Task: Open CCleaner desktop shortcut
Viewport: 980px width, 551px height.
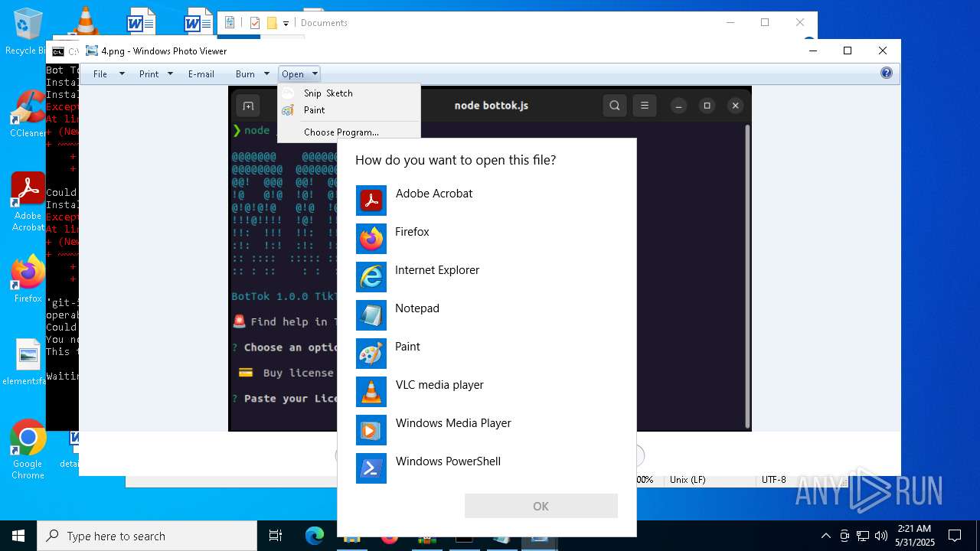Action: (28, 113)
